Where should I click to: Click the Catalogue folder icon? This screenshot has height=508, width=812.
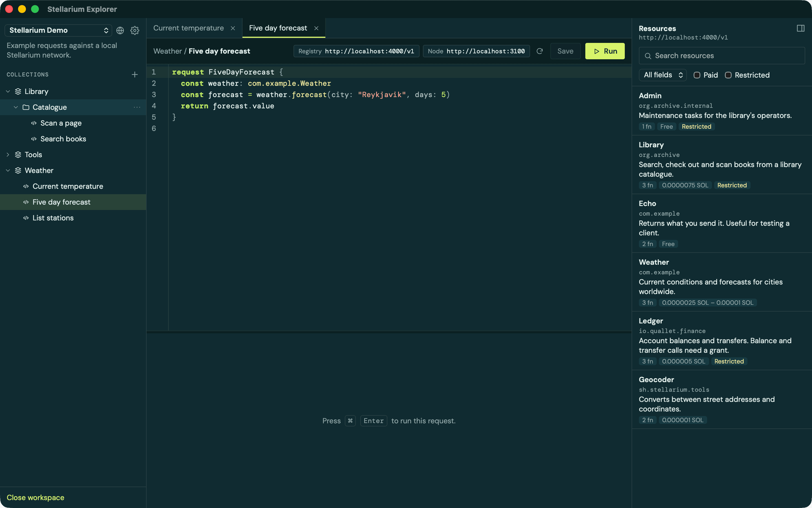click(26, 107)
